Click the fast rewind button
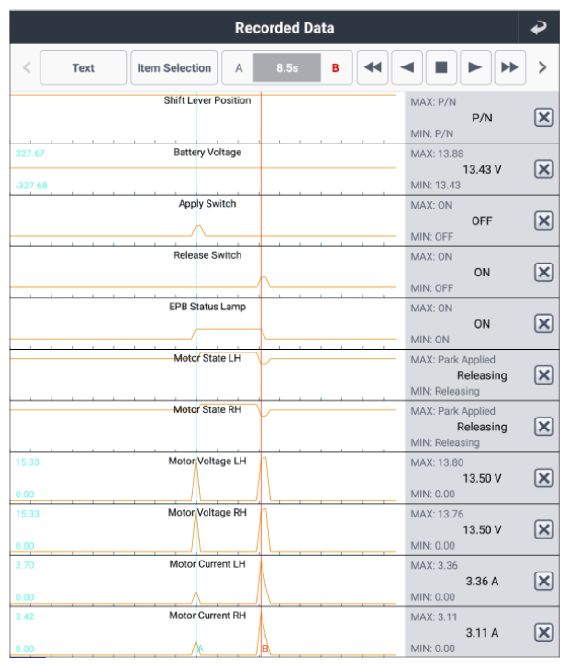The height and width of the screenshot is (667, 569). tap(373, 68)
